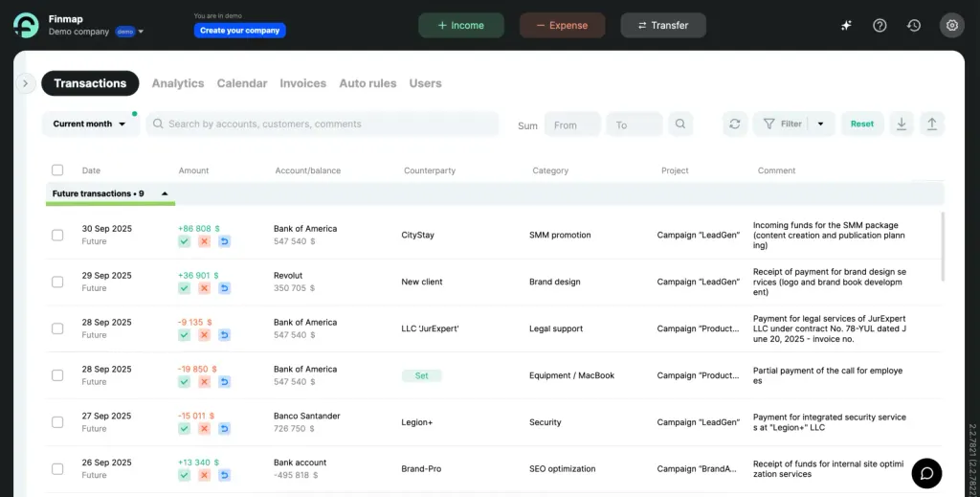Open the Filter dropdown arrow
This screenshot has width=980, height=497.
[x=820, y=124]
